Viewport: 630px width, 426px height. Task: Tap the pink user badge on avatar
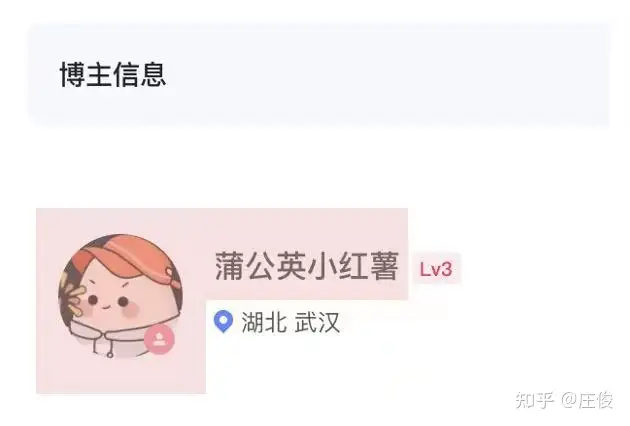160,339
